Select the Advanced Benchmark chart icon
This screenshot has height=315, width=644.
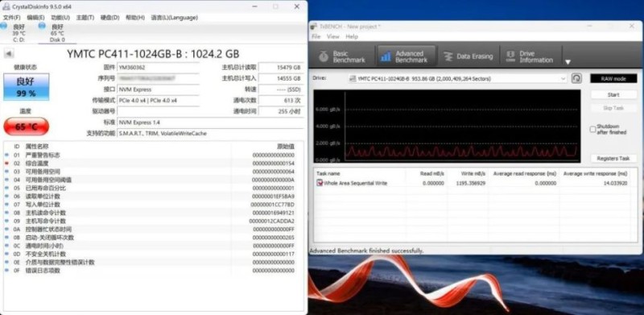(386, 56)
